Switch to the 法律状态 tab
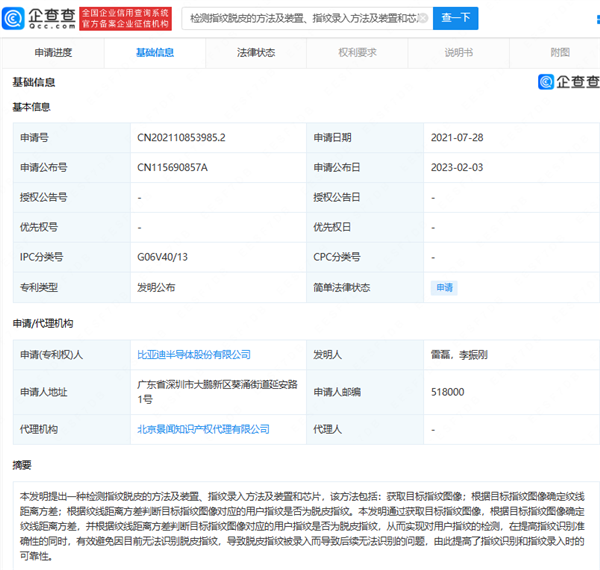600x570 pixels. [256, 52]
